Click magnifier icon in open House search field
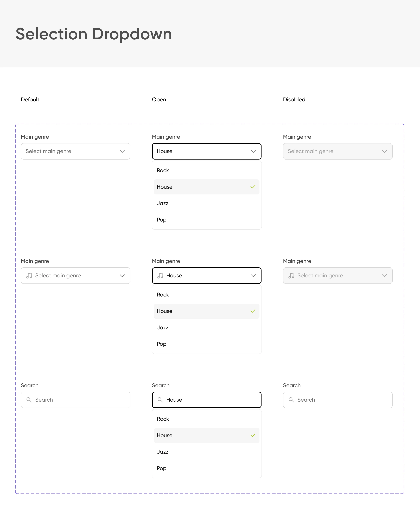The height and width of the screenshot is (519, 420). pyautogui.click(x=160, y=400)
